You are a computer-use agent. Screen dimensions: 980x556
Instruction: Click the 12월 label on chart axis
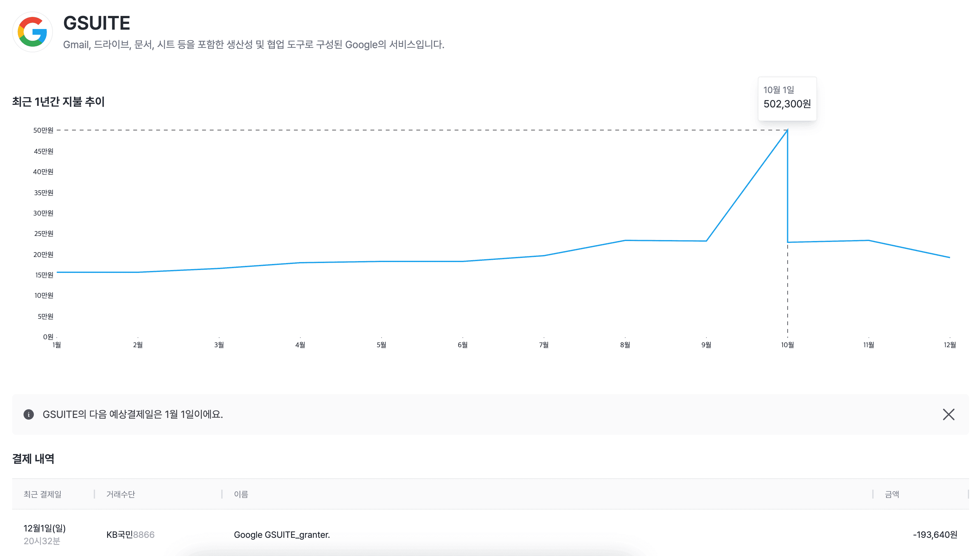click(x=949, y=345)
